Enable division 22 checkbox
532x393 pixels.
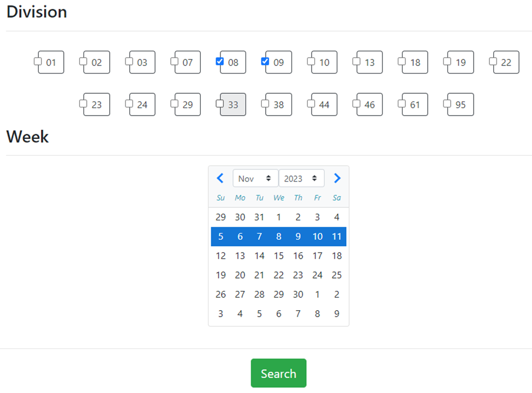[x=493, y=62]
